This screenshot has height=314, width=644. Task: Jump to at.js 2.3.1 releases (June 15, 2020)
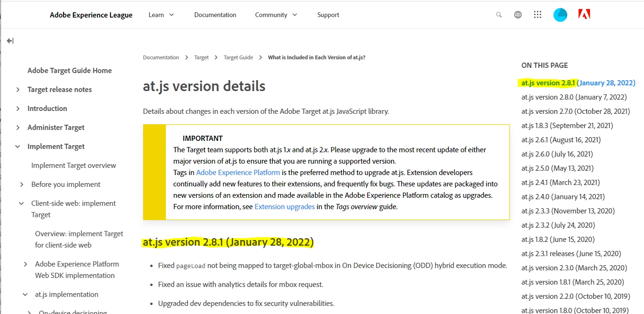coord(571,254)
